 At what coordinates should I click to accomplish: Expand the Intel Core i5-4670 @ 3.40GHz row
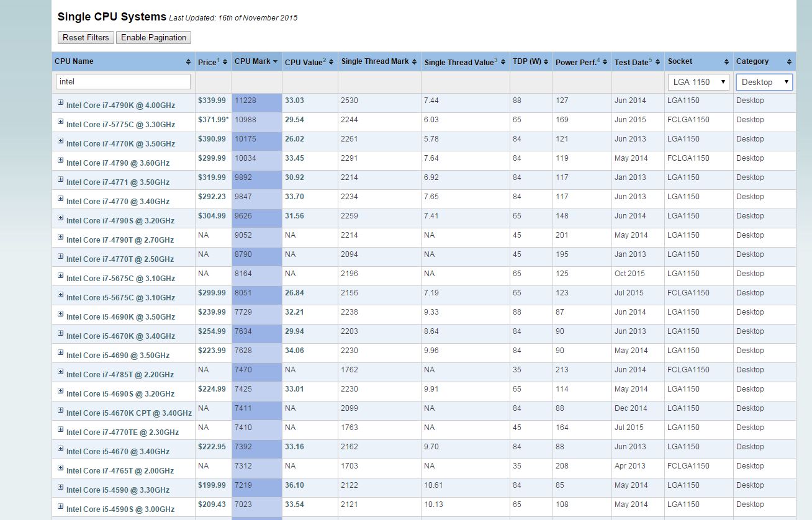point(61,449)
